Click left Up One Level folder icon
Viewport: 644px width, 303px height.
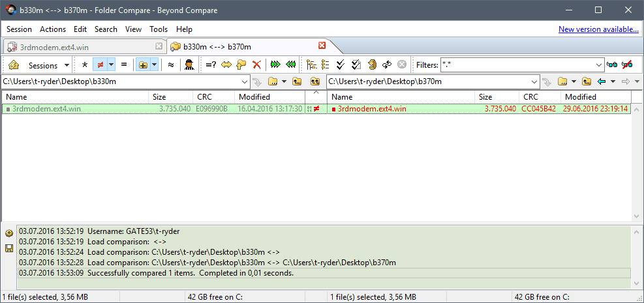[x=297, y=81]
